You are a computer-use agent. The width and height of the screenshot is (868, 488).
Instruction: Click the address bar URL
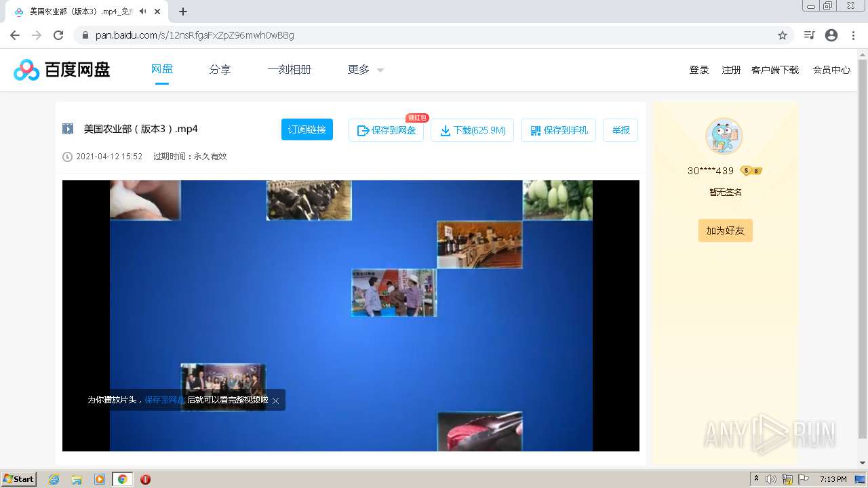[x=195, y=35]
